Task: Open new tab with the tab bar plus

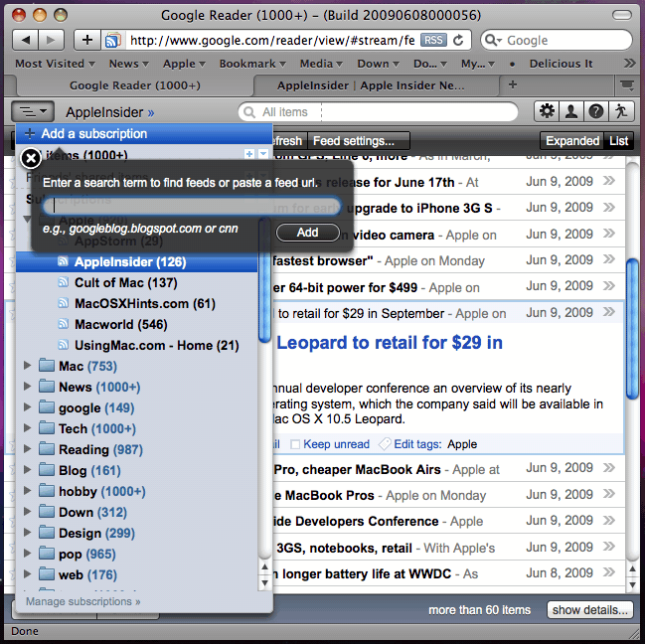Action: coord(513,84)
